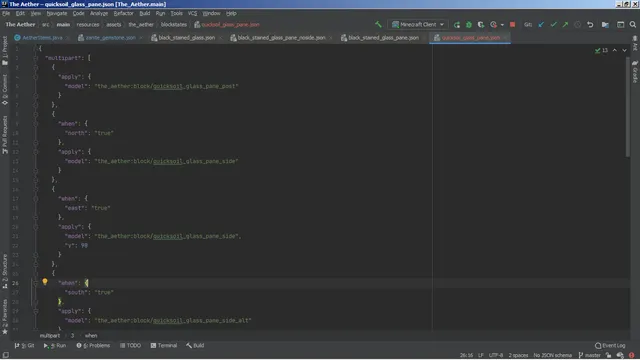Open the Run tool window at bottom

pos(55,345)
